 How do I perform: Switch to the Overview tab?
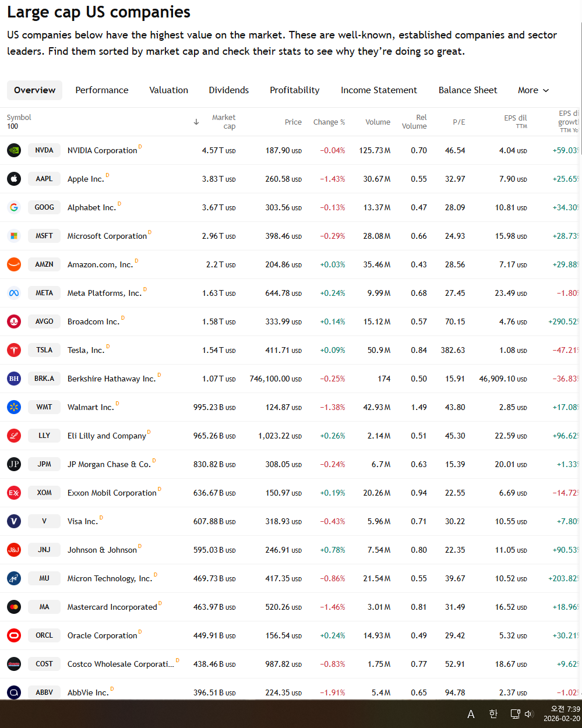(x=35, y=90)
